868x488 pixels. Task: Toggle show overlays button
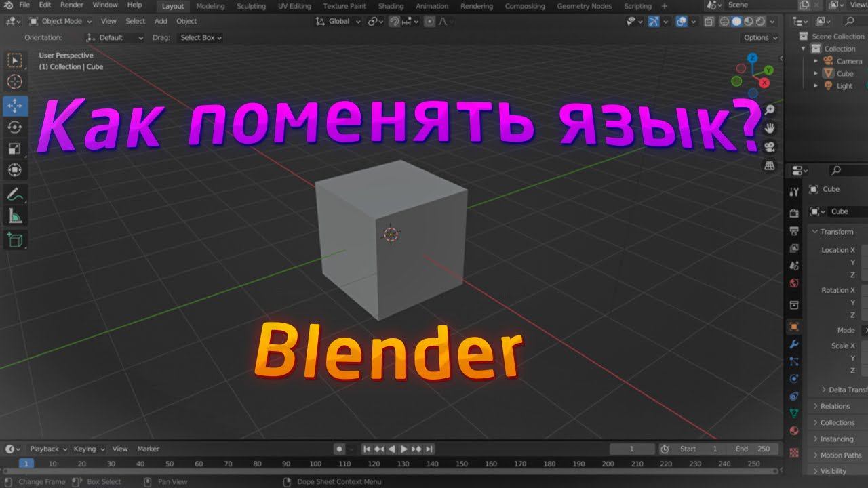[x=682, y=21]
